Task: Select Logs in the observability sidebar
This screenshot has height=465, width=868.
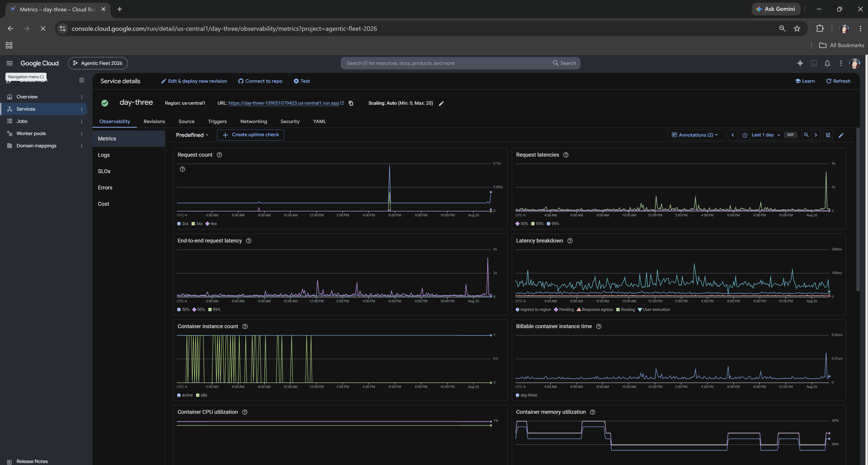Action: [104, 155]
